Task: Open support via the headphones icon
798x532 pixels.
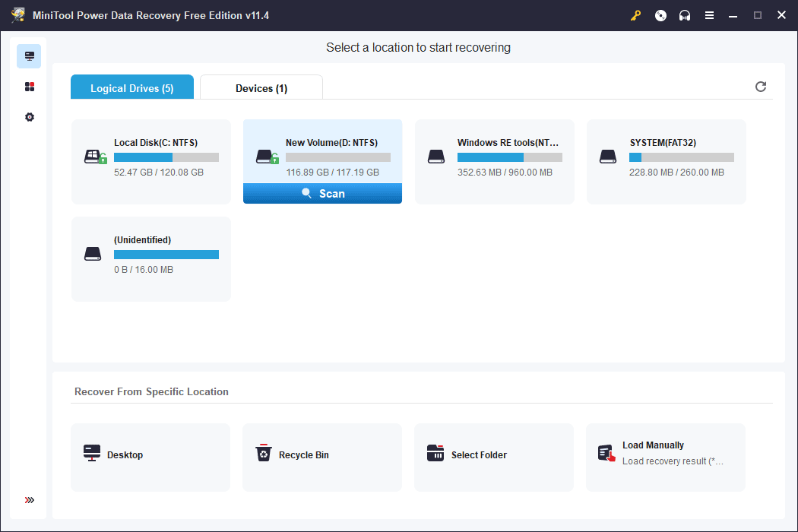Action: [x=685, y=14]
